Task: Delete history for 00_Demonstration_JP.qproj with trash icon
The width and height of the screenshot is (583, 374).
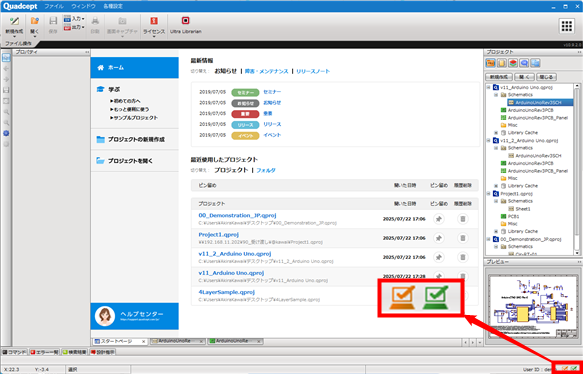Action: 463,219
